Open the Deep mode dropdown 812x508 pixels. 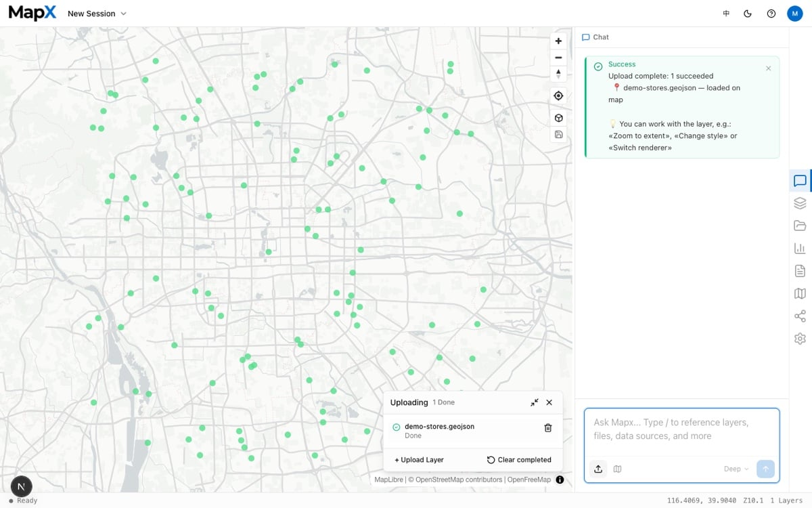point(736,469)
